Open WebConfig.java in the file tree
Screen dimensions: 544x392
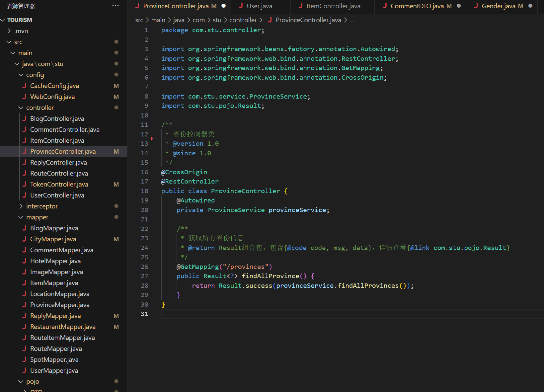coord(52,97)
